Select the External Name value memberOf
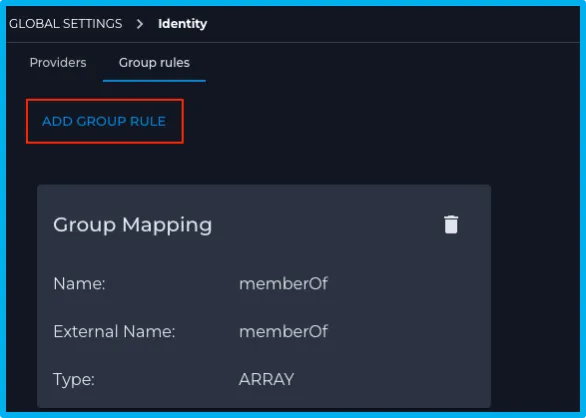The height and width of the screenshot is (418, 586). point(283,331)
